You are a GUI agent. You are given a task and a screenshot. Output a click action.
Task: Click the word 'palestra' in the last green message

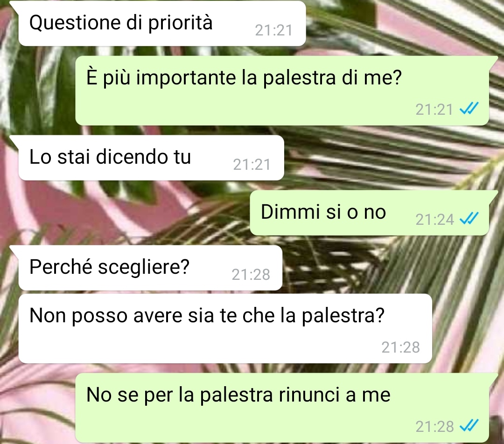(236, 395)
